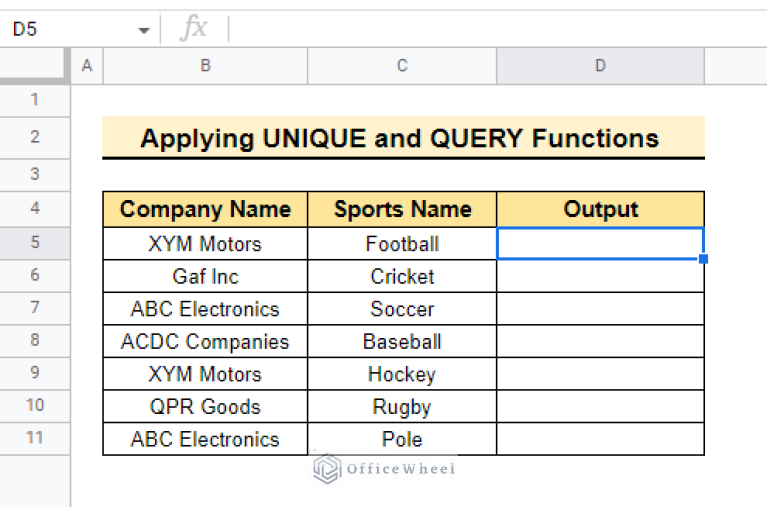Select 'XYM Motors' cell in row 9

205,374
